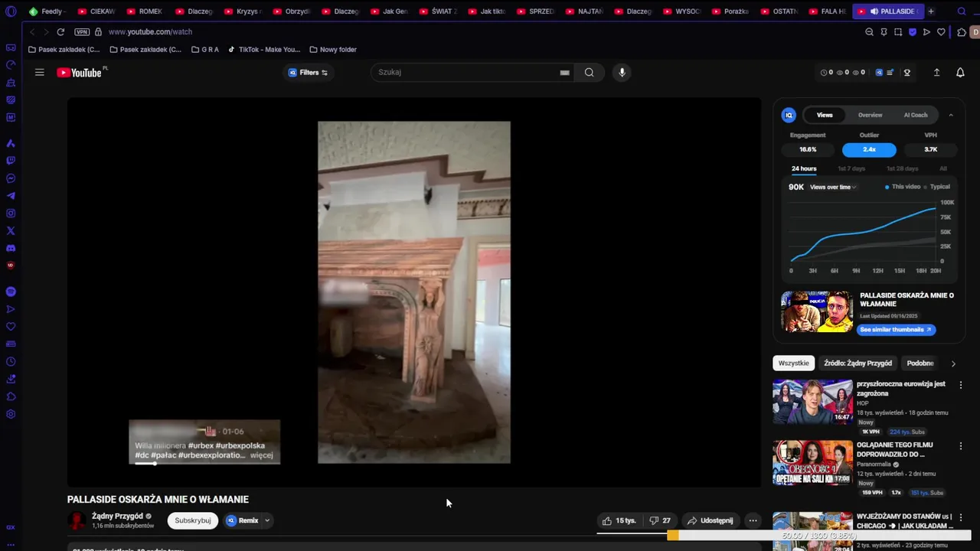Click the Udostępnij share button
The image size is (980, 551).
coord(710,520)
